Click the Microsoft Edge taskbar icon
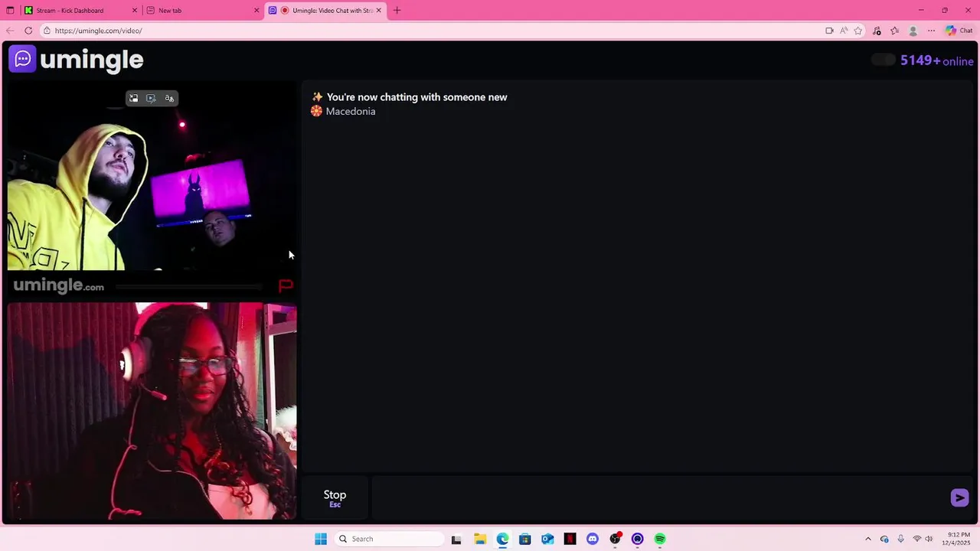Image resolution: width=980 pixels, height=551 pixels. 502,539
